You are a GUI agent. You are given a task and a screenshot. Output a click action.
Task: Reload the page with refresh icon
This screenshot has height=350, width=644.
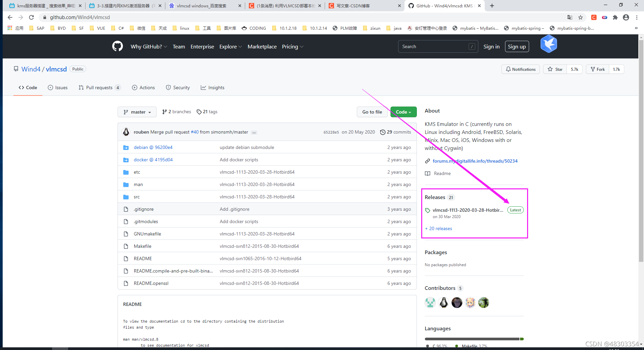tap(31, 17)
